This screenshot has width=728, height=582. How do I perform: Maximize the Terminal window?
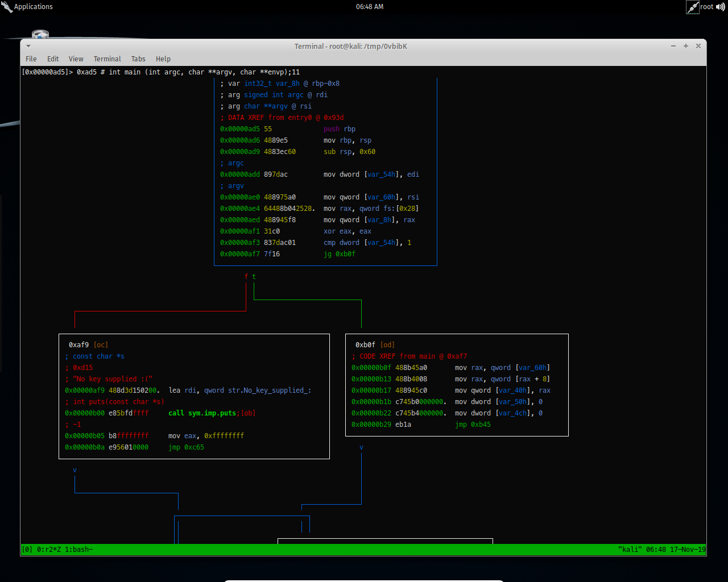[686, 46]
